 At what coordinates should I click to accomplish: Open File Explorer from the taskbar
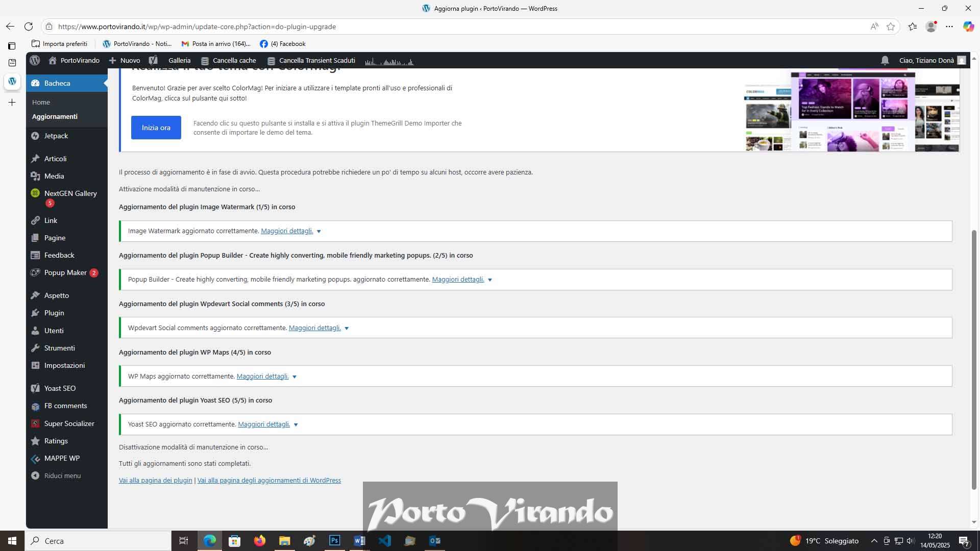pos(284,541)
